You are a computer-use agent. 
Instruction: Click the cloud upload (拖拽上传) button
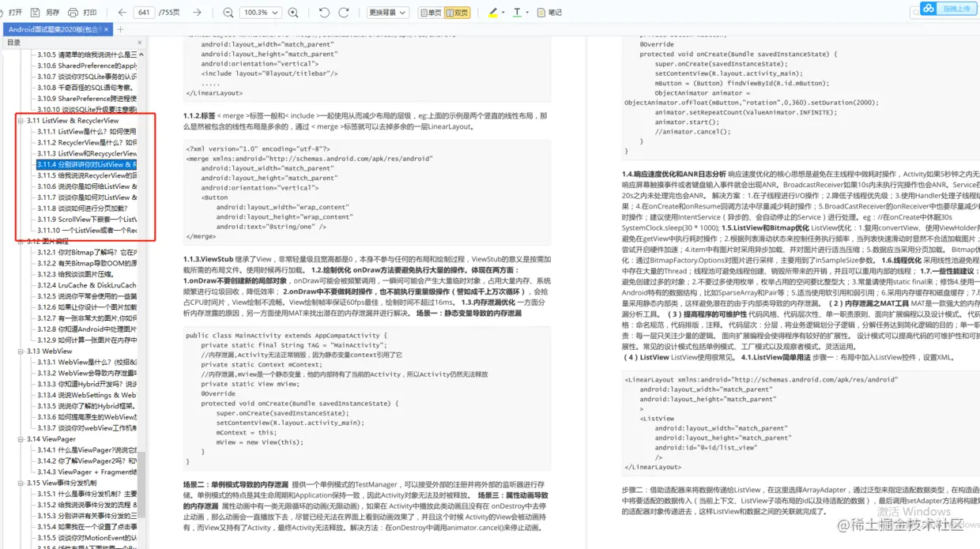point(948,9)
